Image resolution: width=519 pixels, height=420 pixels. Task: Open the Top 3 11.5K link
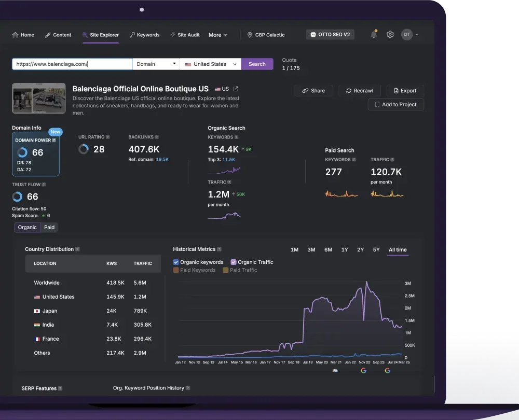point(228,159)
